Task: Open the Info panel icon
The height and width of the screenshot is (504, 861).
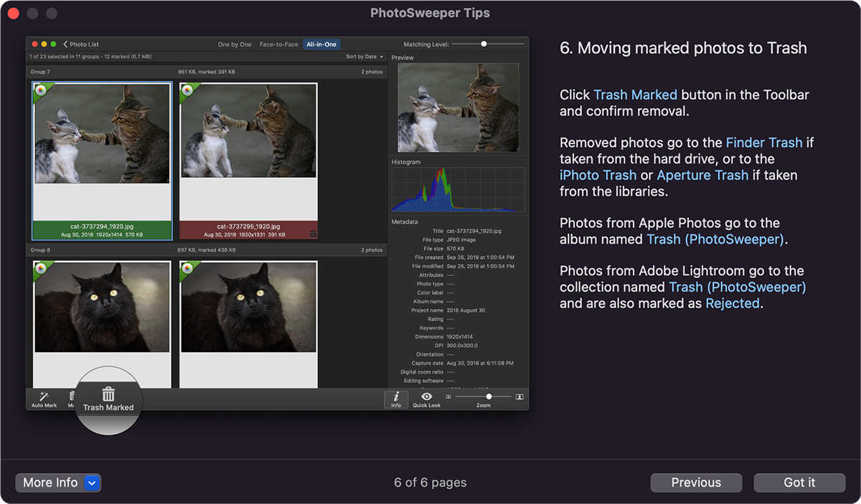Action: click(396, 397)
